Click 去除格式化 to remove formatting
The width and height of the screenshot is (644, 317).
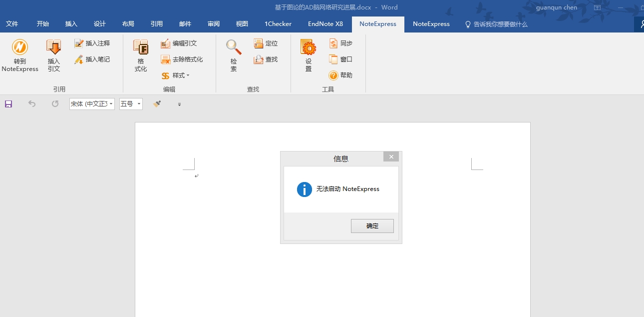182,59
